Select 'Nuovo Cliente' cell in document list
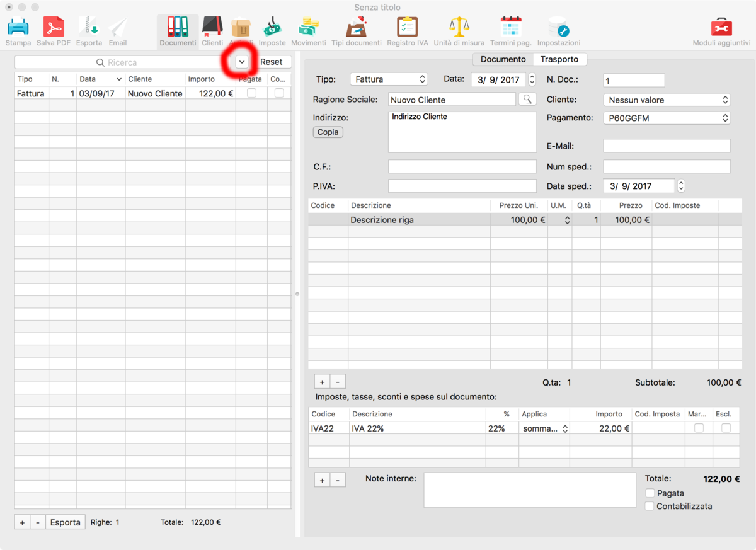The height and width of the screenshot is (550, 756). click(x=155, y=93)
